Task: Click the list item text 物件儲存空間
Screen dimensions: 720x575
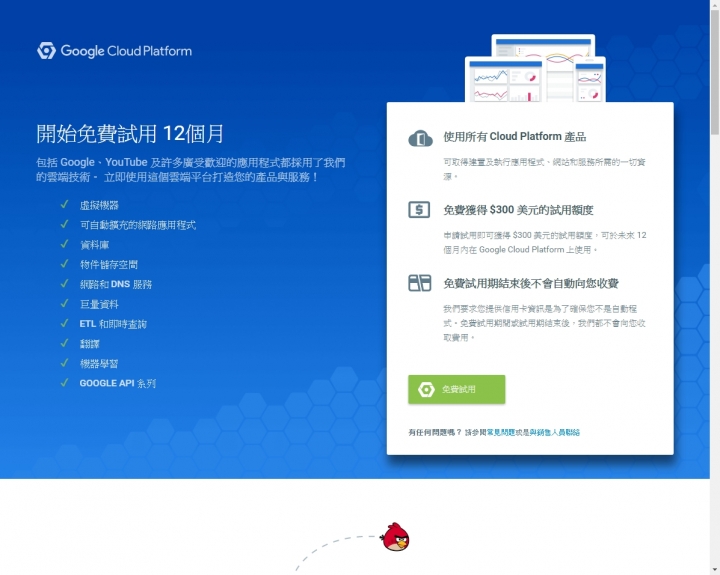Action: click(x=109, y=265)
